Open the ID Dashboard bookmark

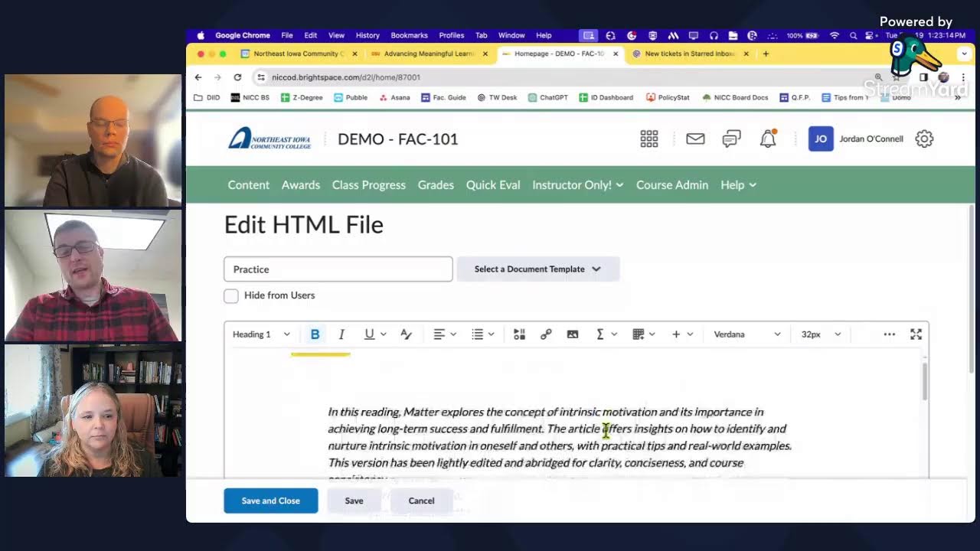coord(606,98)
